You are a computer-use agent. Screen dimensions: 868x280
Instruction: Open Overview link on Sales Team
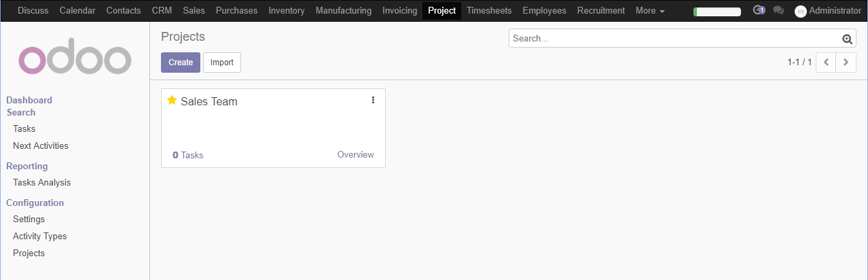[356, 154]
